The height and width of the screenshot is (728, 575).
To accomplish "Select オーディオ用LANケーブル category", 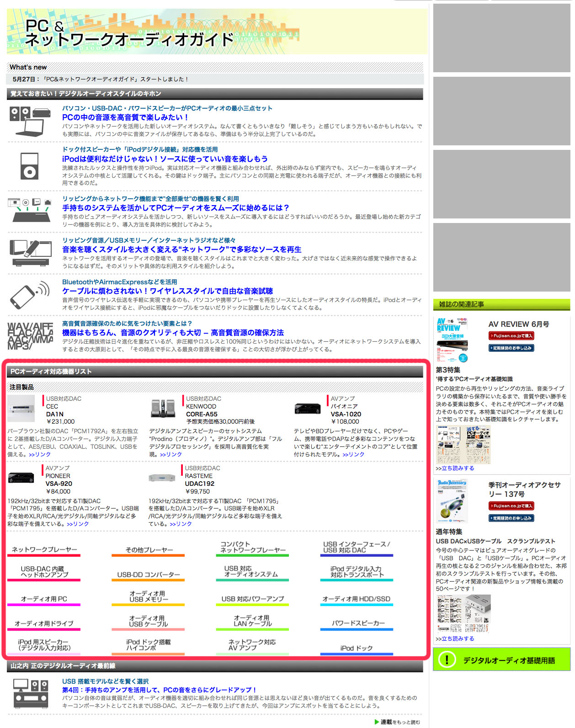I will click(x=252, y=622).
